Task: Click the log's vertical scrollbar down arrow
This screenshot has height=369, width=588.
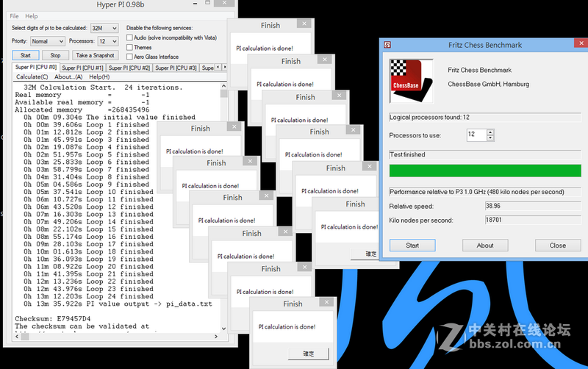Action: point(224,329)
